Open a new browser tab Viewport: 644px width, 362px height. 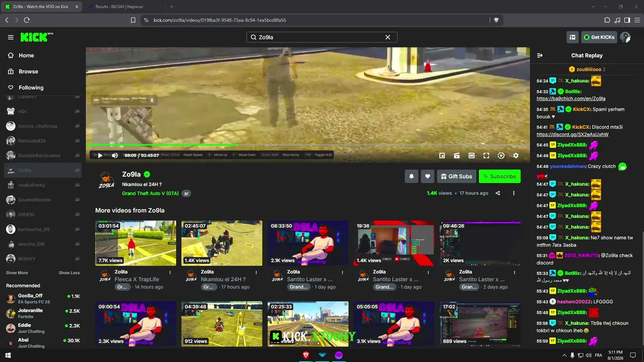(x=172, y=7)
